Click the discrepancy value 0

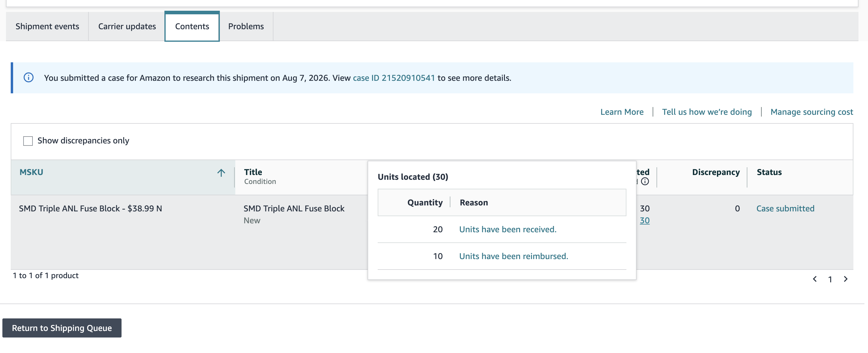pyautogui.click(x=737, y=208)
